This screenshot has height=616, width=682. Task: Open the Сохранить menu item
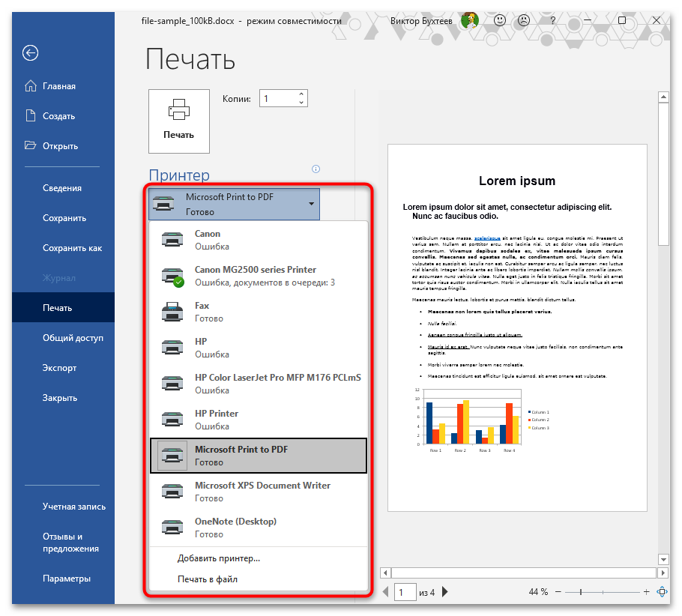click(63, 218)
